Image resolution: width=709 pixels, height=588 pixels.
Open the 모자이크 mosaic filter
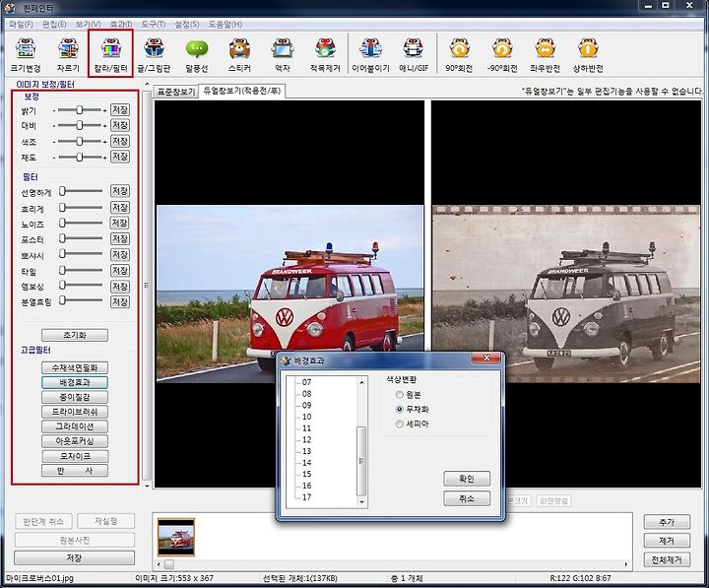point(75,456)
